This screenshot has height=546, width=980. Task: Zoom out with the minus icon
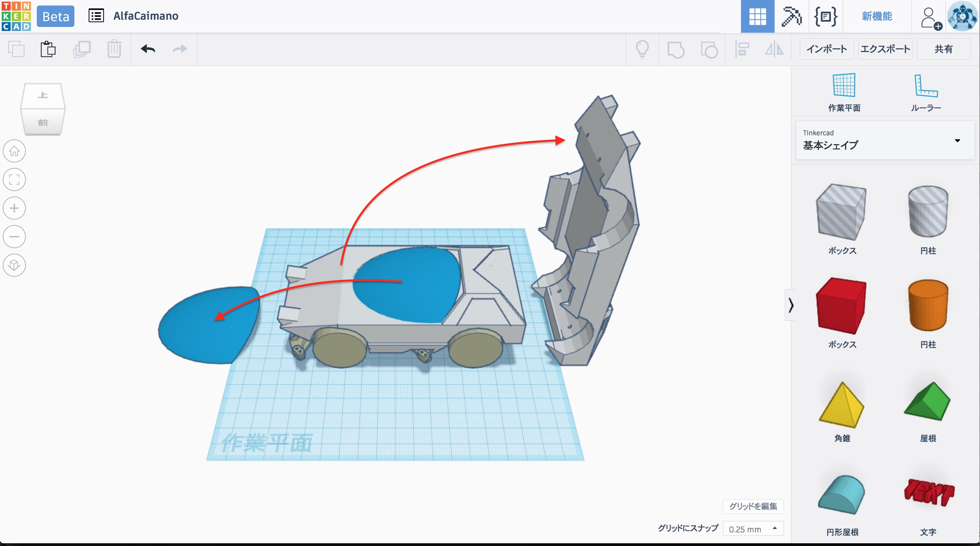(14, 237)
